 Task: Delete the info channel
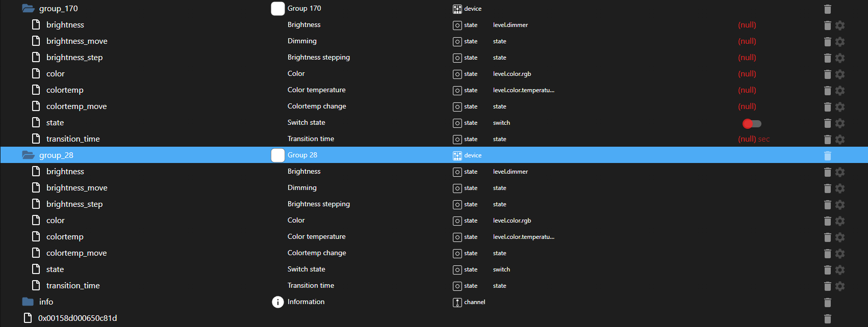(x=827, y=302)
